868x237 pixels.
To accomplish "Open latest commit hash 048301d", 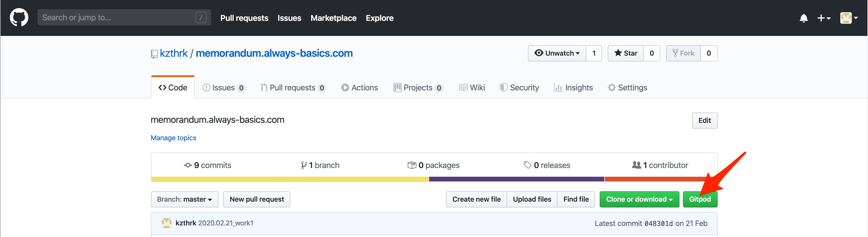I will [658, 223].
